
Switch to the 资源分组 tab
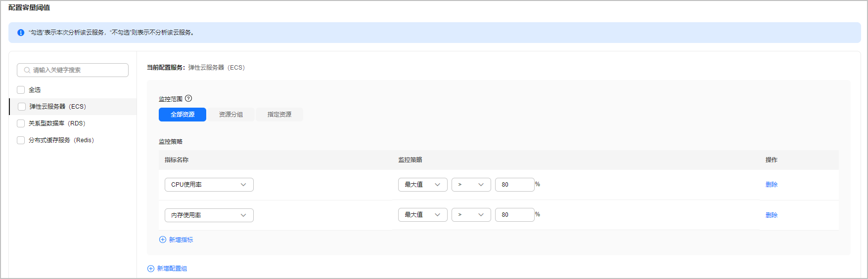coord(231,115)
